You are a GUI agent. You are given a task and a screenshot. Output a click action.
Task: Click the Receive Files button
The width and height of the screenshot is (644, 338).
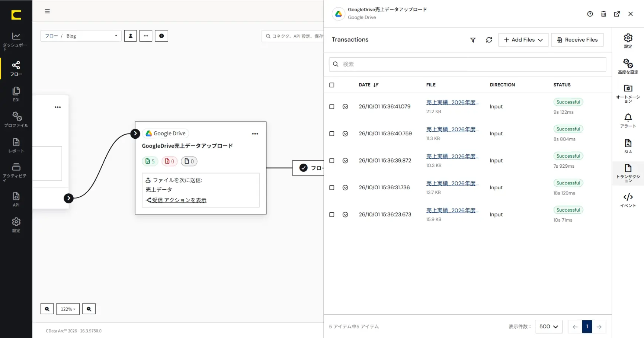click(577, 40)
